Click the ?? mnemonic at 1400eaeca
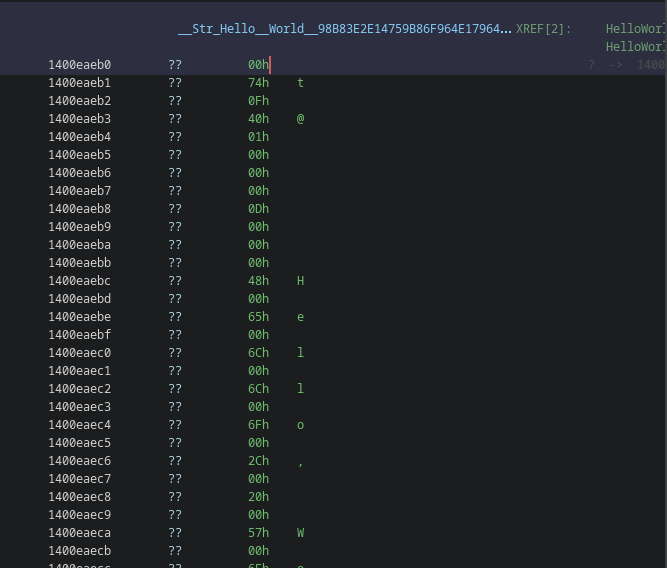Screen dimensions: 667x568 coord(175,533)
